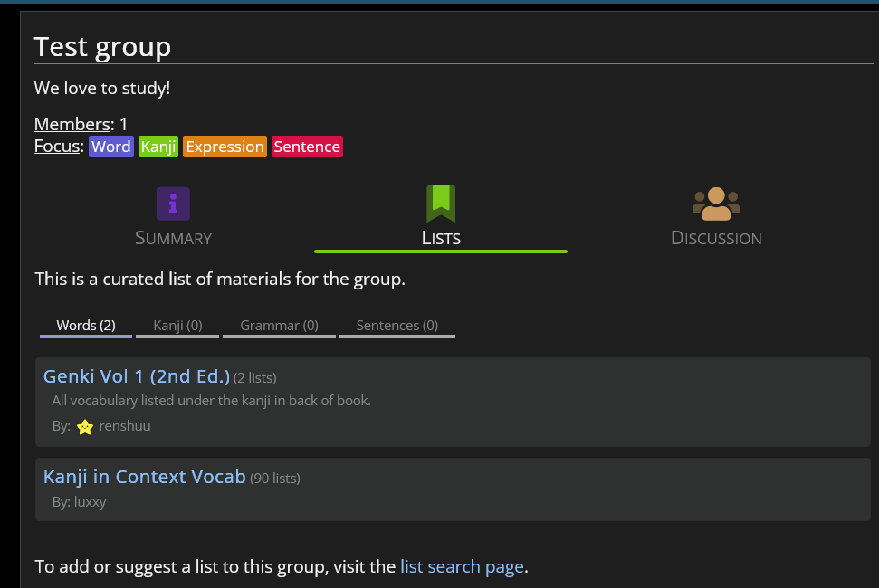Switch to the Summary tab label
The height and width of the screenshot is (588, 879).
tap(173, 238)
